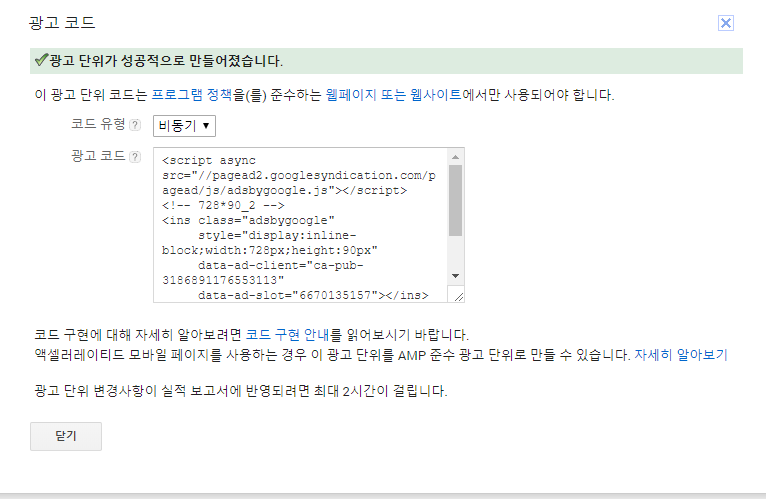Open the 웹페이지 또는 웹사이트 link
The height and width of the screenshot is (499, 766).
(x=393, y=95)
